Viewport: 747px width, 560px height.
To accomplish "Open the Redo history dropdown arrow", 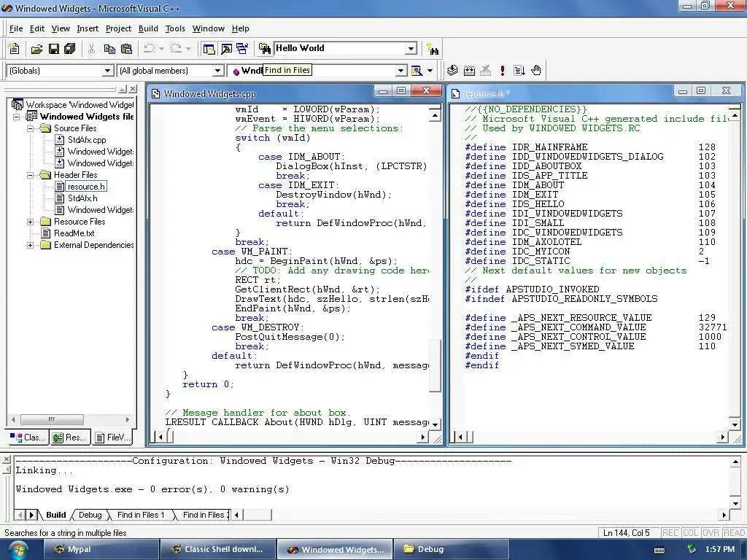I will click(188, 49).
